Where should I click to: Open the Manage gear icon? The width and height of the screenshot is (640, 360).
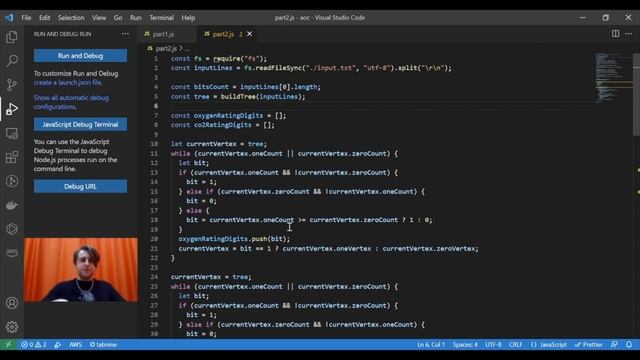pyautogui.click(x=12, y=327)
